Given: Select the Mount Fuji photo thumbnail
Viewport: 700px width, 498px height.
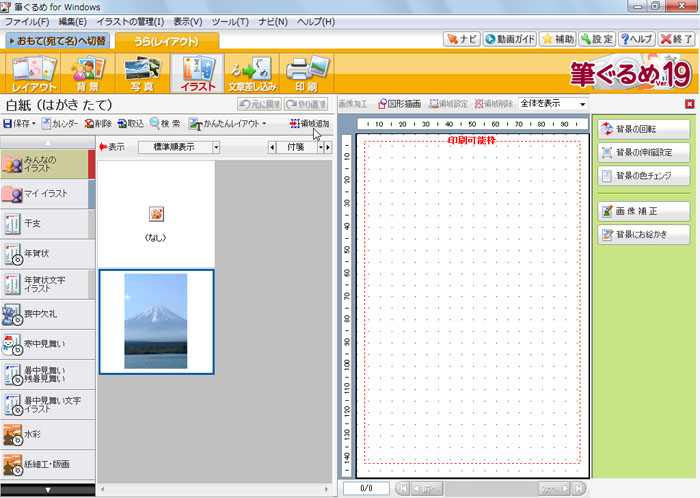Looking at the screenshot, I should point(155,320).
